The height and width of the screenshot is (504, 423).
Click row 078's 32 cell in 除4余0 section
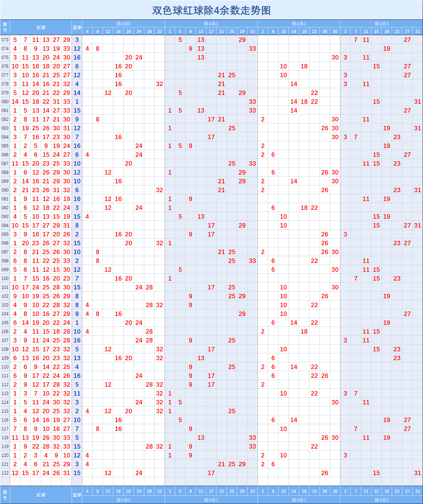point(160,84)
